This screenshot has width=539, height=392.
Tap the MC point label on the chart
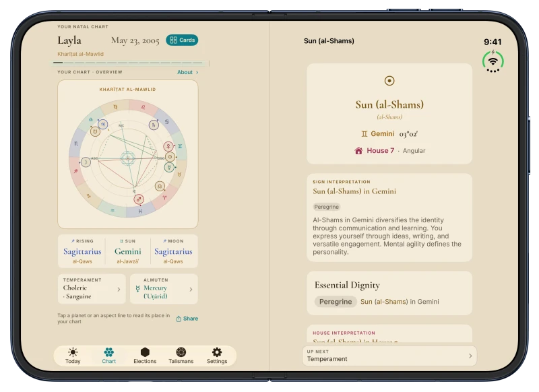[121, 125]
